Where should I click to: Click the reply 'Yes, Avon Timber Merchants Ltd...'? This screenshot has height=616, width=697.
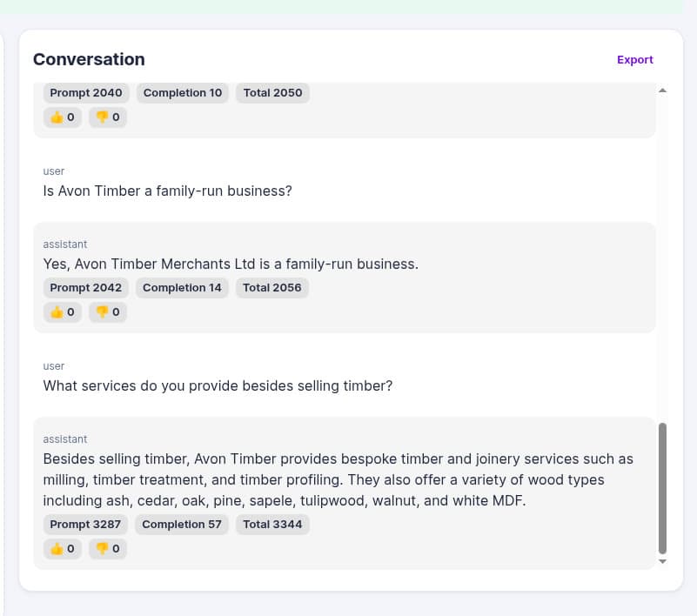231,264
